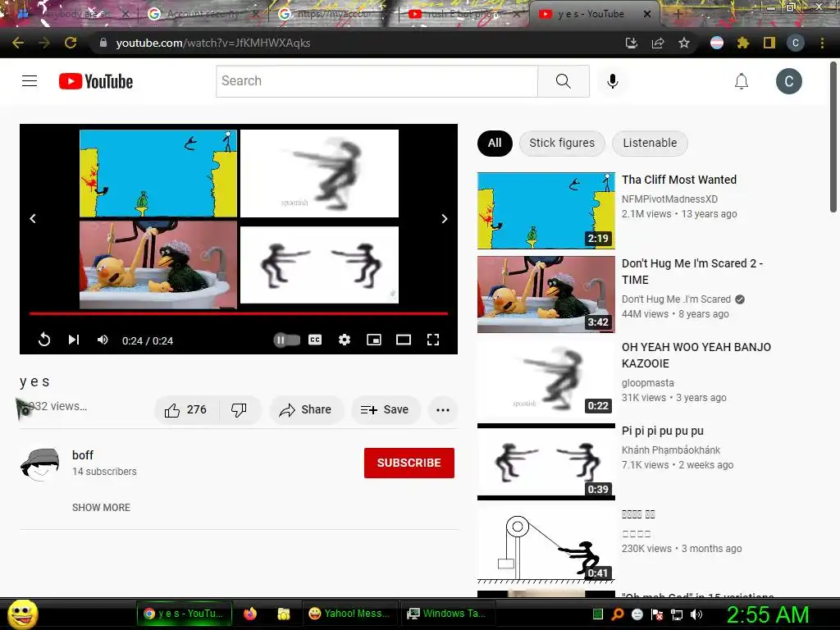Bookmark page with star icon
The width and height of the screenshot is (840, 630).
tap(684, 43)
